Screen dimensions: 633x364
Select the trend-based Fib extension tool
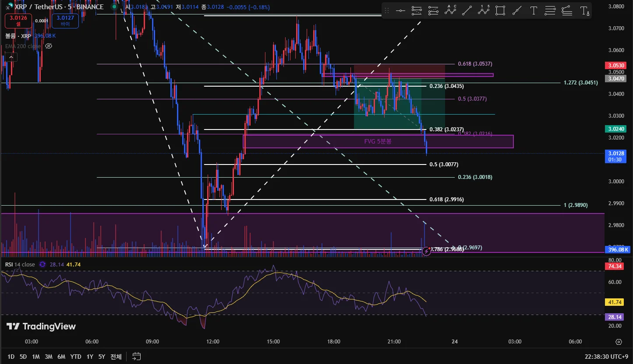(433, 10)
